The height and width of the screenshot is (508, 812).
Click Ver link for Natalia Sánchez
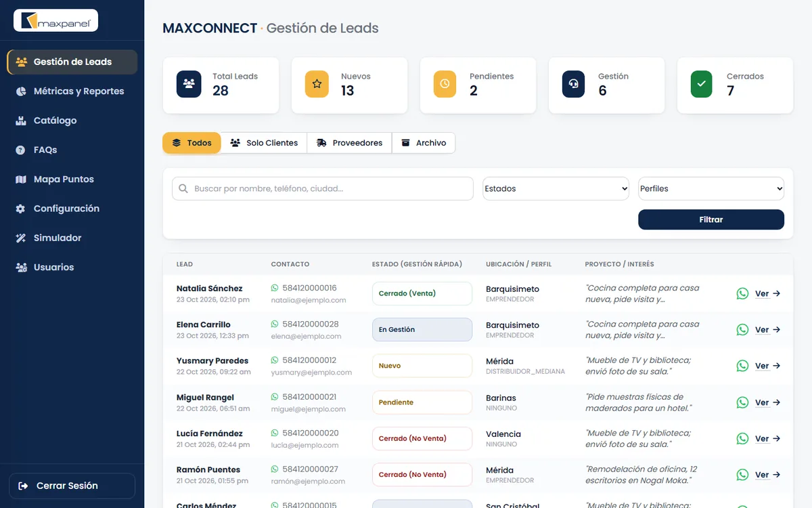768,294
